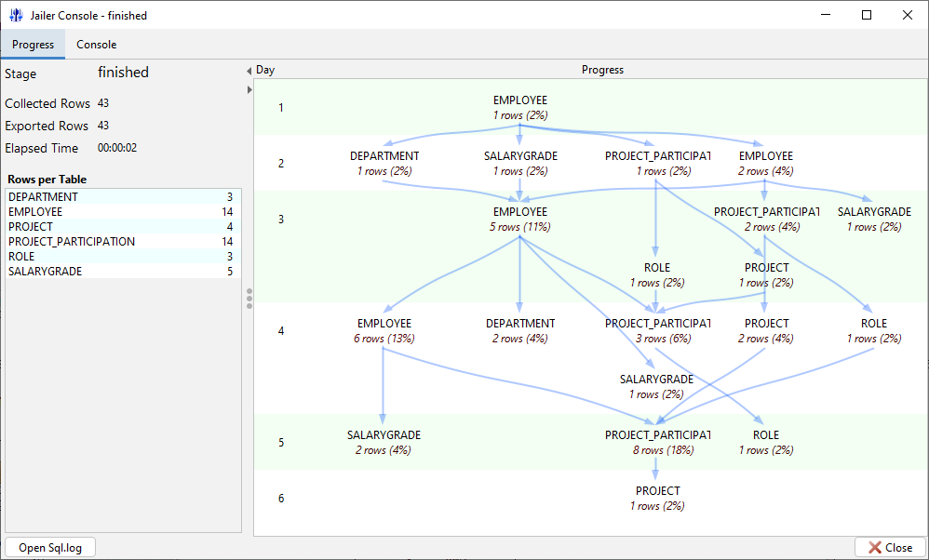Select the EMPLOYEE node on day 1

(519, 107)
